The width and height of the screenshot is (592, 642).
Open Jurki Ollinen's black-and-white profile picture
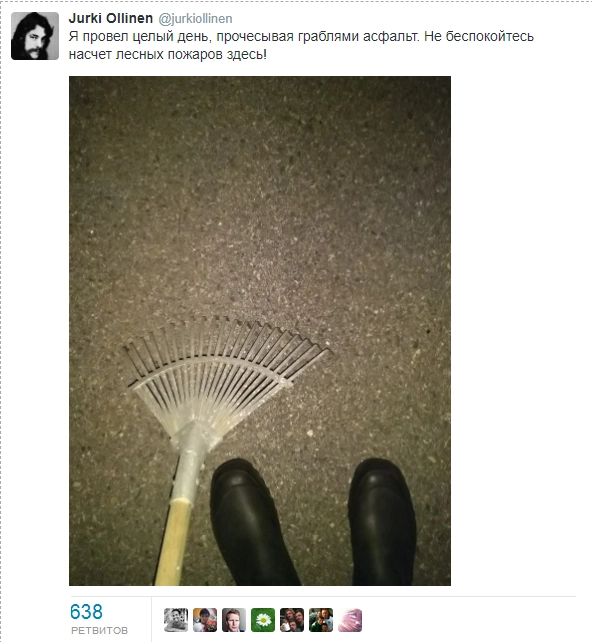35,36
